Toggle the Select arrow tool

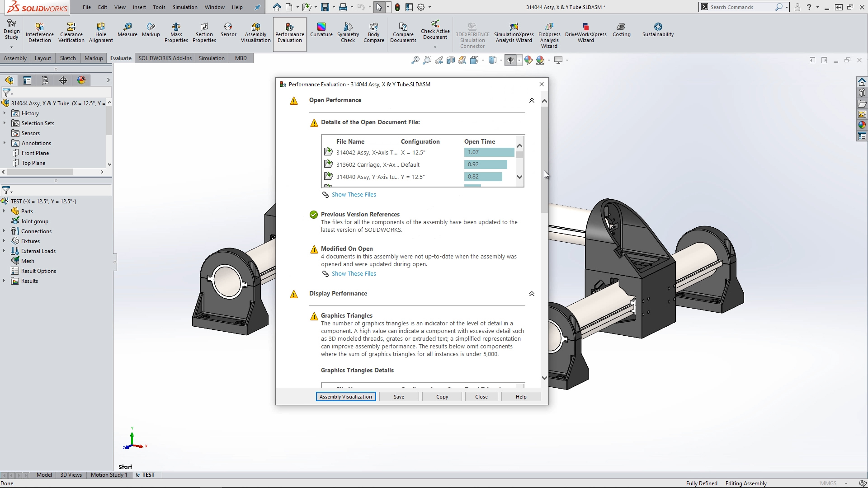click(x=379, y=7)
